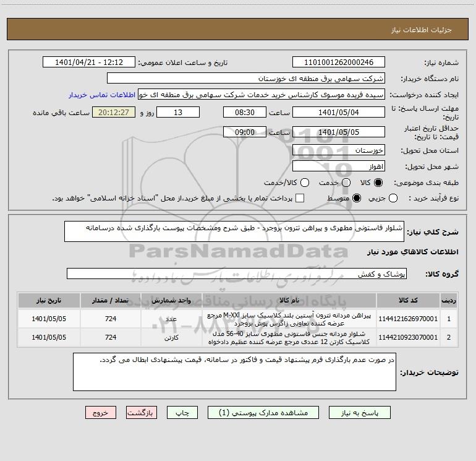The image size is (476, 461).
Task: Choose the متوسط purchase type radio
Action: 357,198
